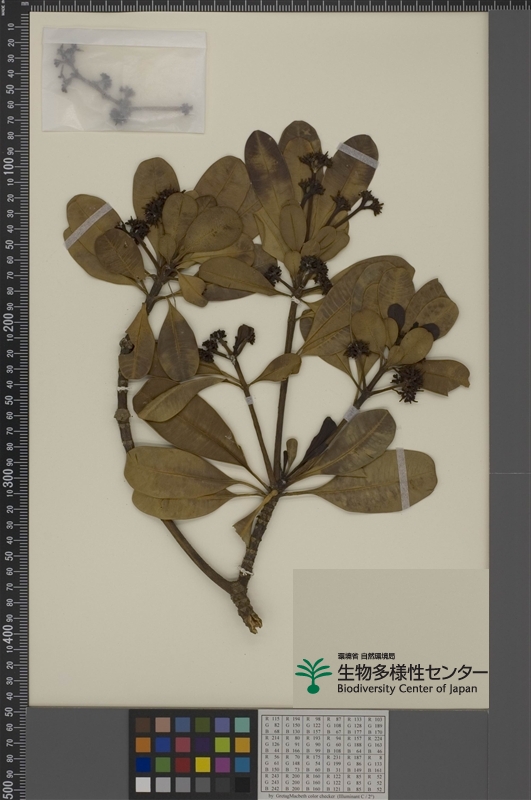
Task: Click the 生物多様性センター Japanese title
Action: pyautogui.click(x=412, y=671)
